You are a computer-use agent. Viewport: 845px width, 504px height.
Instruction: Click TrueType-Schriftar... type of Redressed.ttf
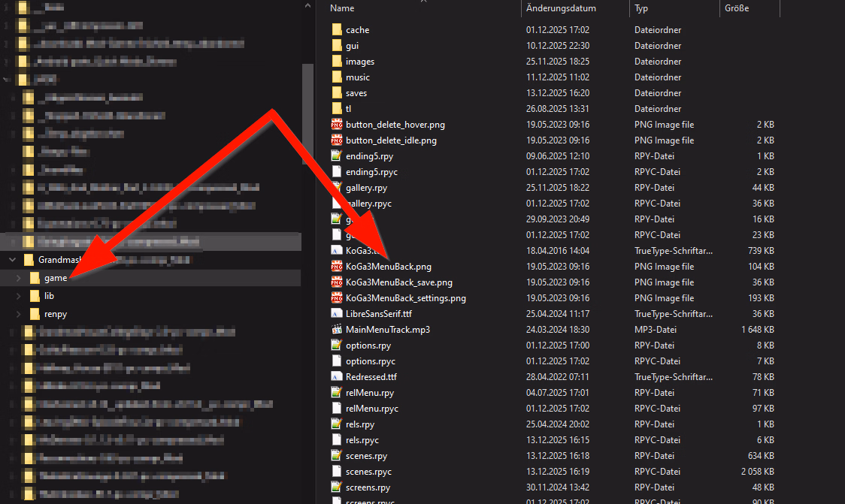[x=674, y=377]
